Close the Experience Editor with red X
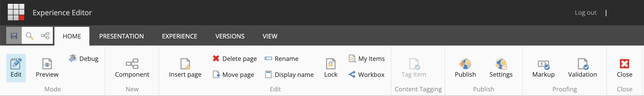The height and width of the screenshot is (96, 644). tap(625, 68)
